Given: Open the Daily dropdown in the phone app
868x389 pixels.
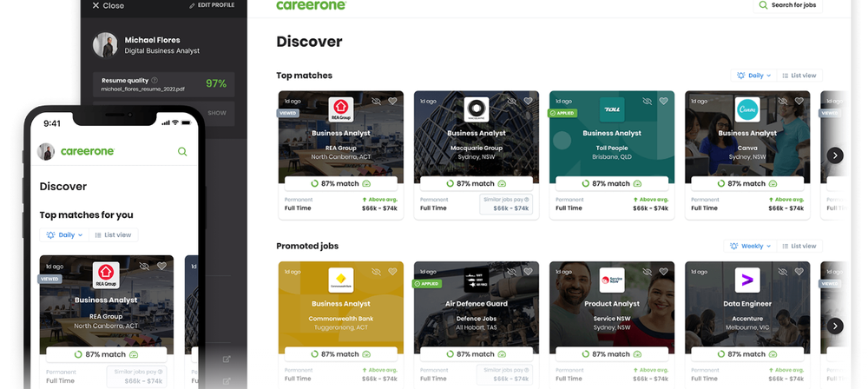Looking at the screenshot, I should click(64, 235).
